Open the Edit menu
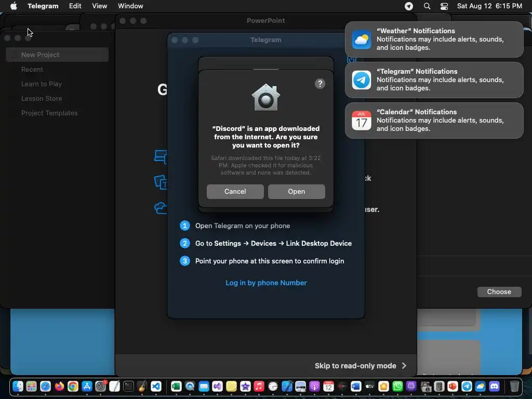 [75, 6]
